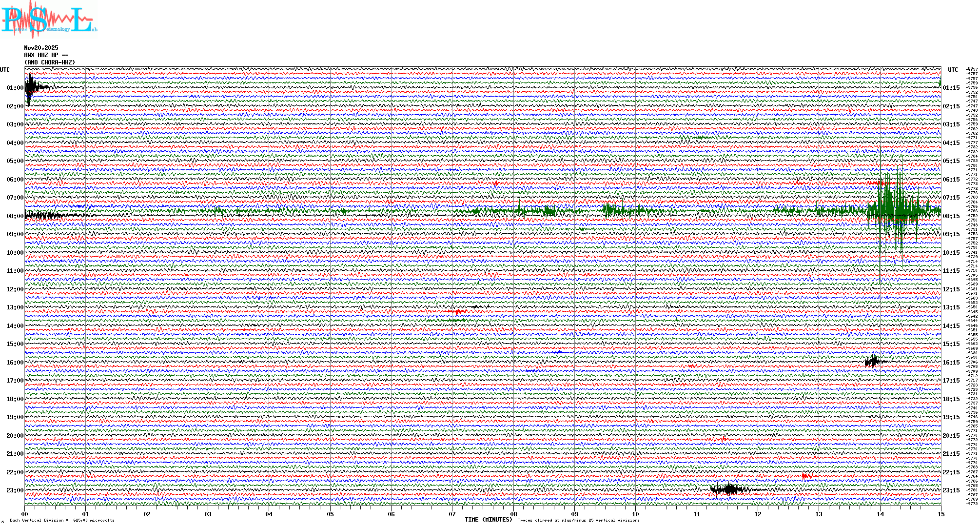
Task: Click the minute 07 tick on bottom axis
Action: tap(452, 514)
